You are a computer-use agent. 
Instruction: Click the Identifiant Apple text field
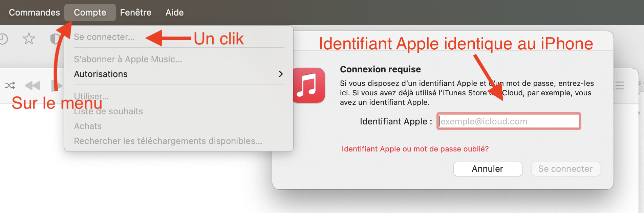509,121
